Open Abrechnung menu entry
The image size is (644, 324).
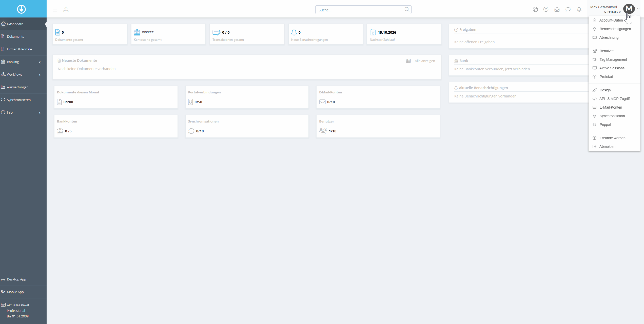coord(614,37)
